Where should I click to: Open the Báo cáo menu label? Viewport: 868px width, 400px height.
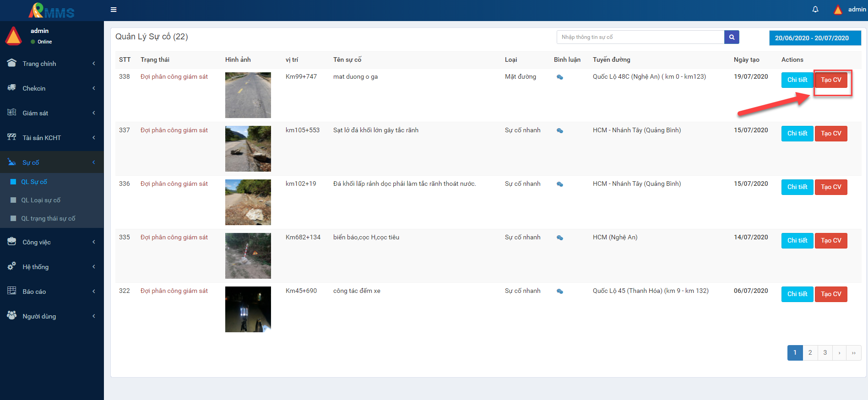[x=34, y=292]
